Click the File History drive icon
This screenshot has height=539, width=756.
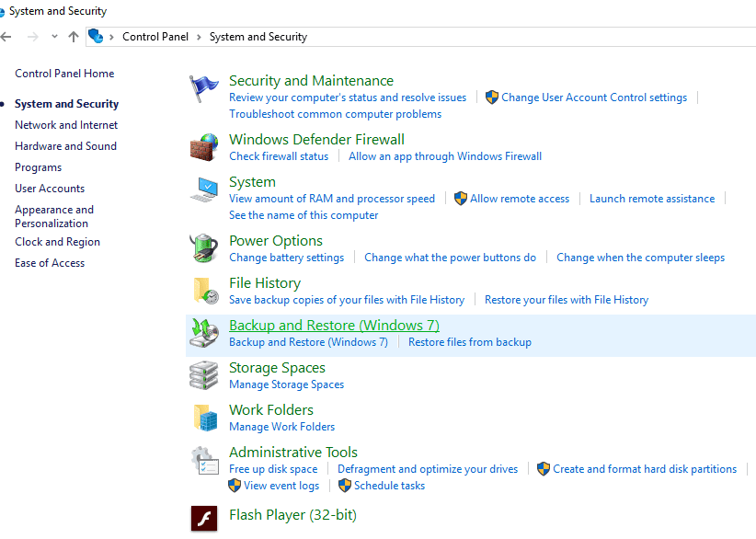click(204, 290)
